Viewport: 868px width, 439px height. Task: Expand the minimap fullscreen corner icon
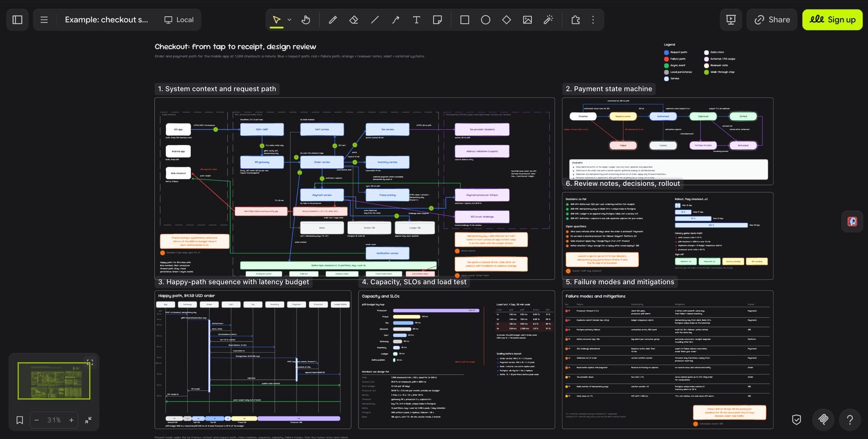click(x=90, y=362)
